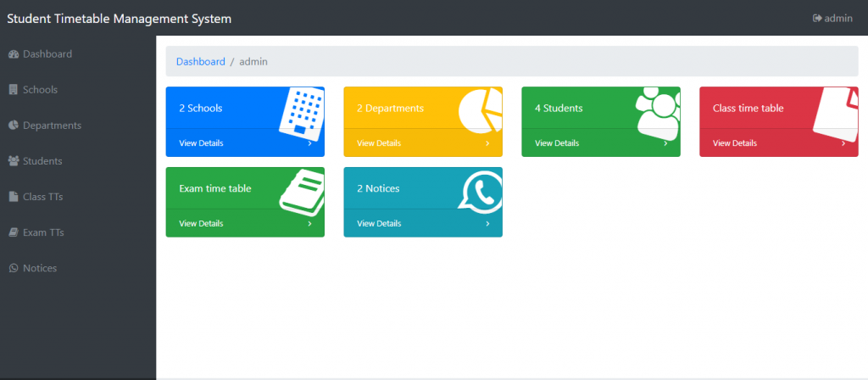Image resolution: width=868 pixels, height=380 pixels.
Task: Click the logout icon beside admin
Action: coord(817,19)
